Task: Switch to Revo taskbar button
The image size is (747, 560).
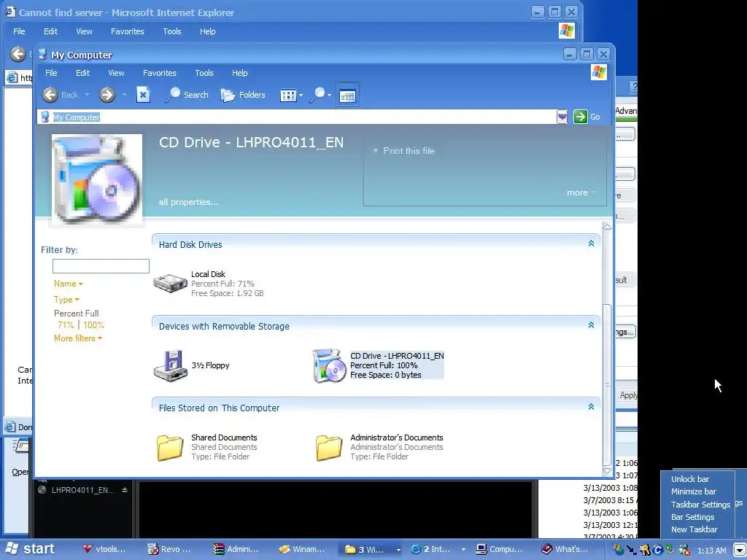Action: coord(169,550)
